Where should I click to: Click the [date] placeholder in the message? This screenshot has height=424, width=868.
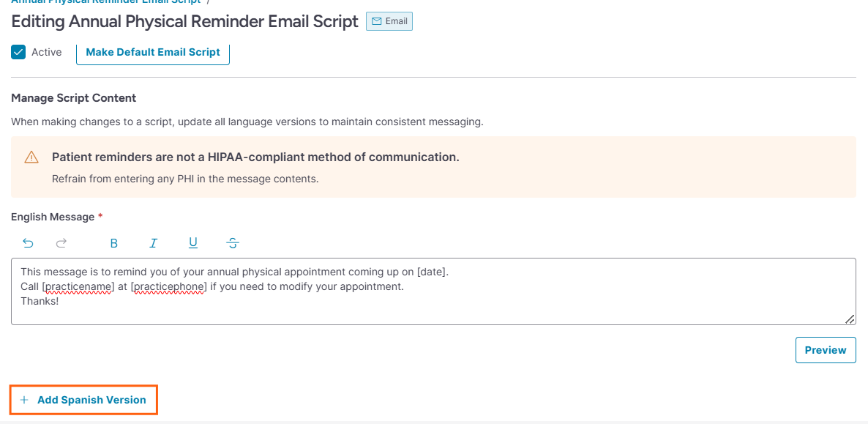pyautogui.click(x=431, y=272)
